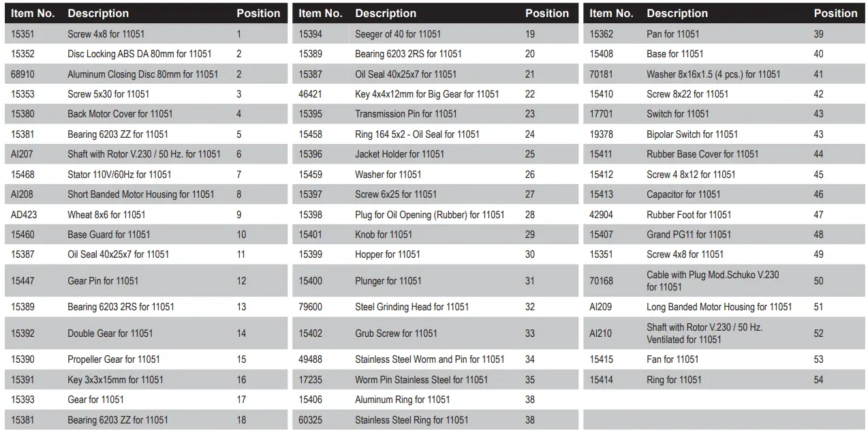Click item number 68910 in the table

pos(22,74)
